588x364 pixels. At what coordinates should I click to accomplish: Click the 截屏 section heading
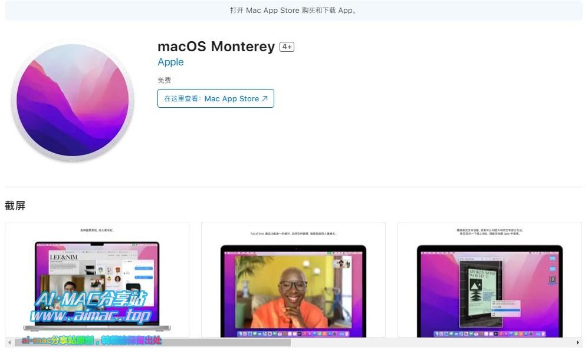[15, 206]
